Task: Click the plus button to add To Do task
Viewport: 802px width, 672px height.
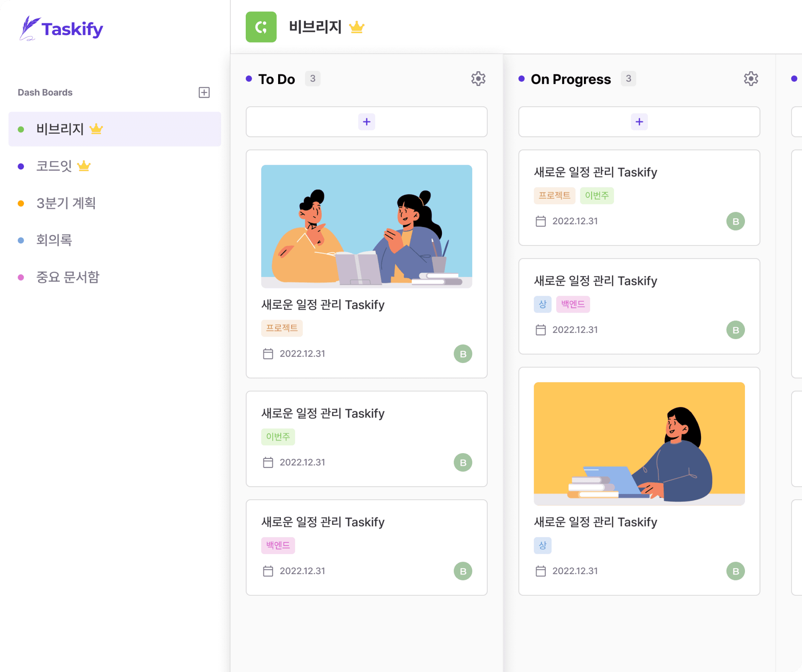Action: click(x=366, y=122)
